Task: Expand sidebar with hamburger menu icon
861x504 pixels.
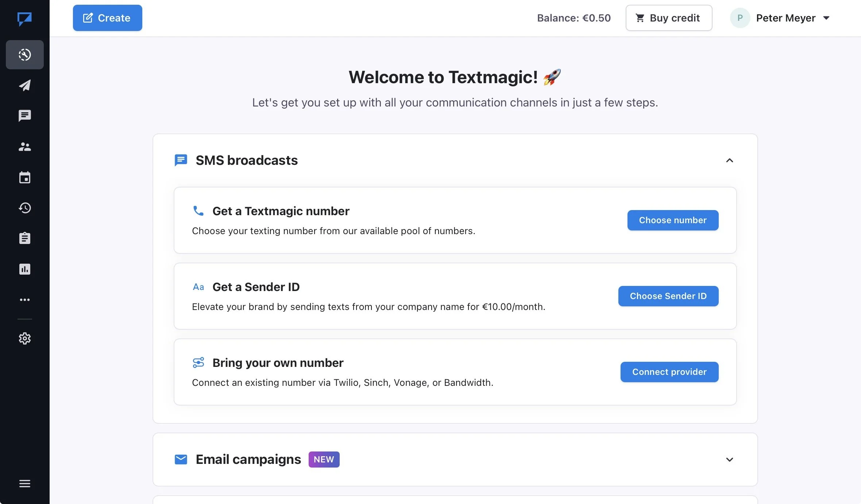Action: coord(24,484)
